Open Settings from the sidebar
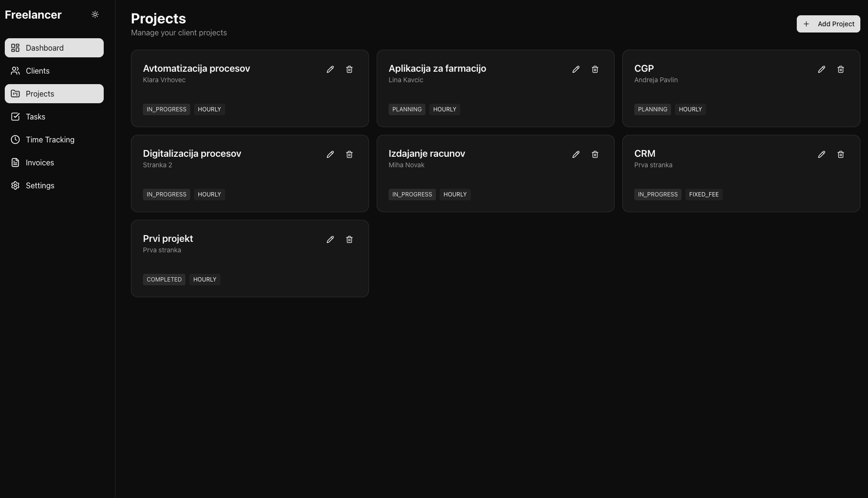This screenshot has height=498, width=868. [x=54, y=185]
